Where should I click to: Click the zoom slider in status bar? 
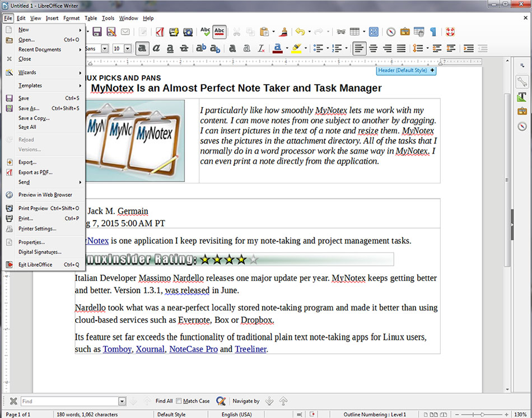click(482, 414)
